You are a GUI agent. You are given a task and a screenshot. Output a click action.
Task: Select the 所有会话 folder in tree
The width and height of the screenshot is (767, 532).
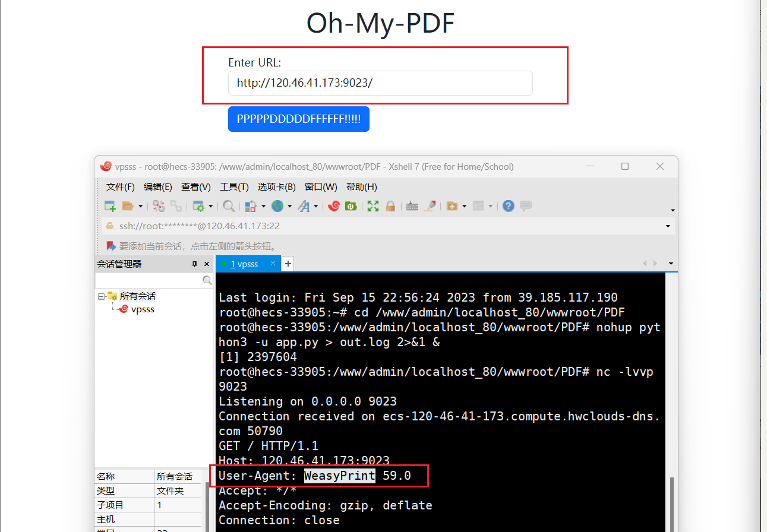[137, 296]
